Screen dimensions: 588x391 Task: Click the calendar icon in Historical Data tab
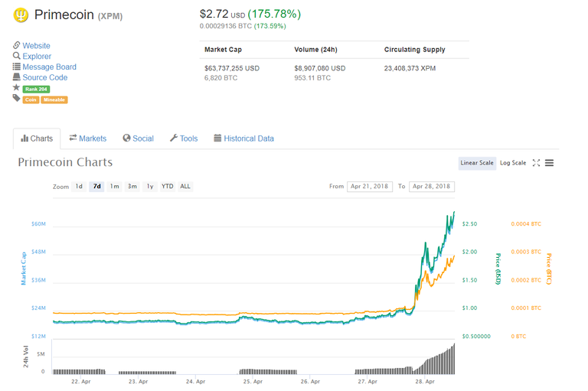click(217, 138)
